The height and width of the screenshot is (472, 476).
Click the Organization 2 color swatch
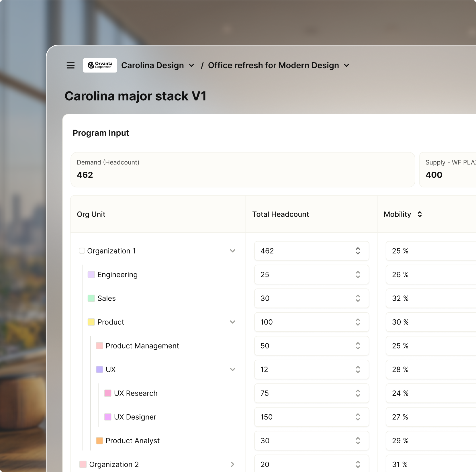(83, 464)
